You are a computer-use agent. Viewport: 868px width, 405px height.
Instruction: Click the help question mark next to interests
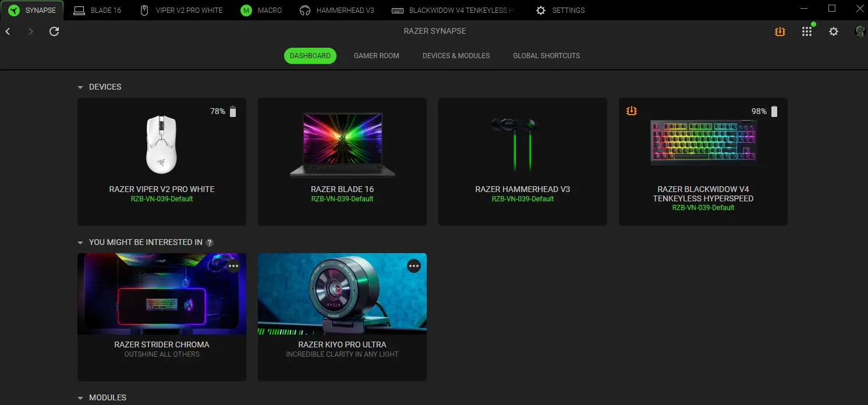tap(210, 242)
